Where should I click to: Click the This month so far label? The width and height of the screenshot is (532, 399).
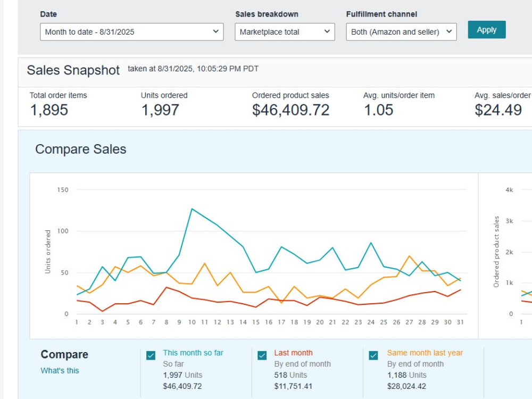[x=193, y=353]
